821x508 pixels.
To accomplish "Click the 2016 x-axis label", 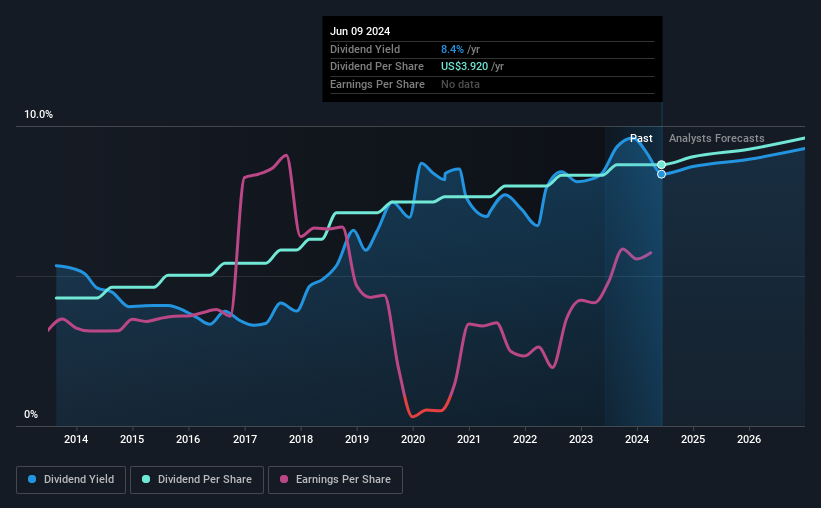I will click(188, 439).
